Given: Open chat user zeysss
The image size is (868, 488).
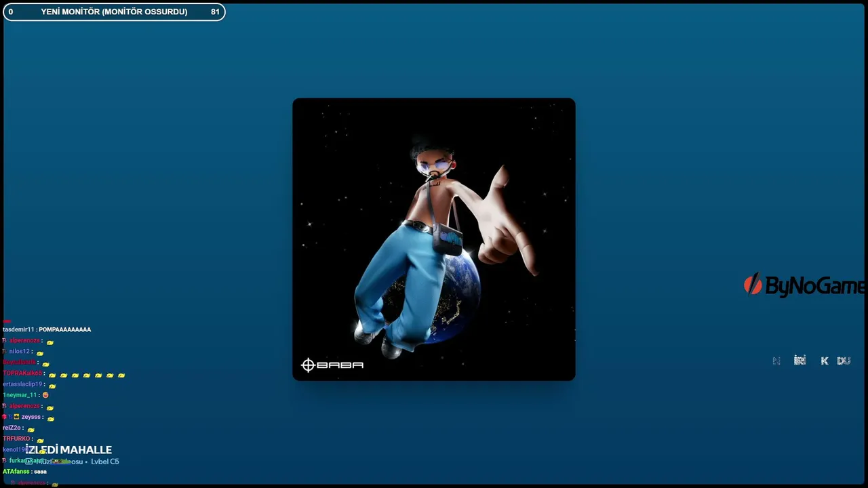Looking at the screenshot, I should click(x=31, y=417).
